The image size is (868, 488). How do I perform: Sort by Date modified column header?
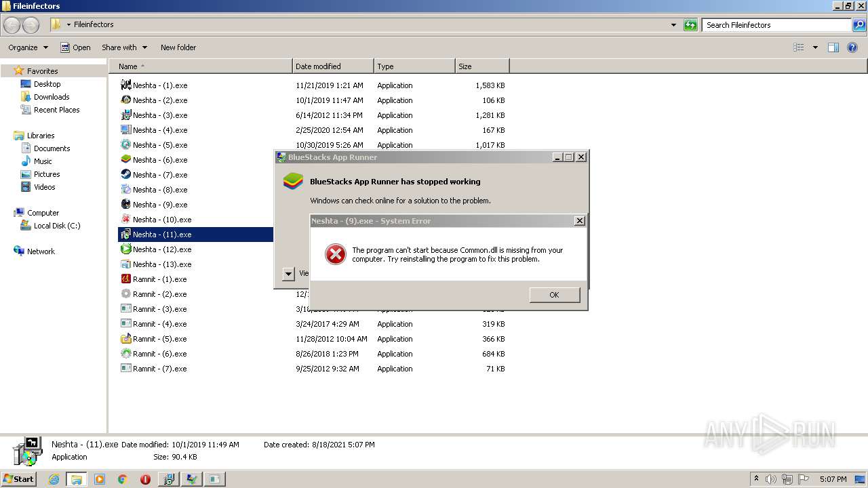[x=333, y=66]
